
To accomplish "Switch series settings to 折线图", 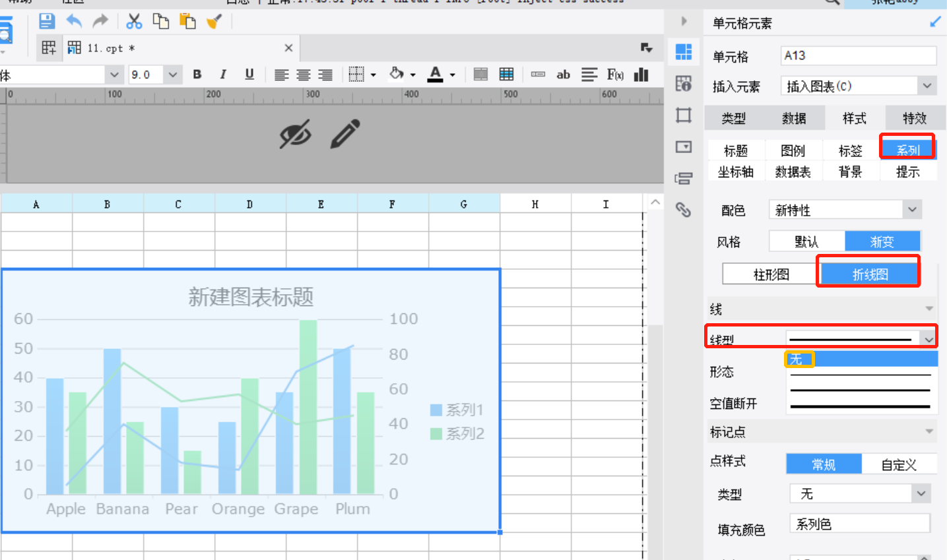I will pyautogui.click(x=870, y=274).
